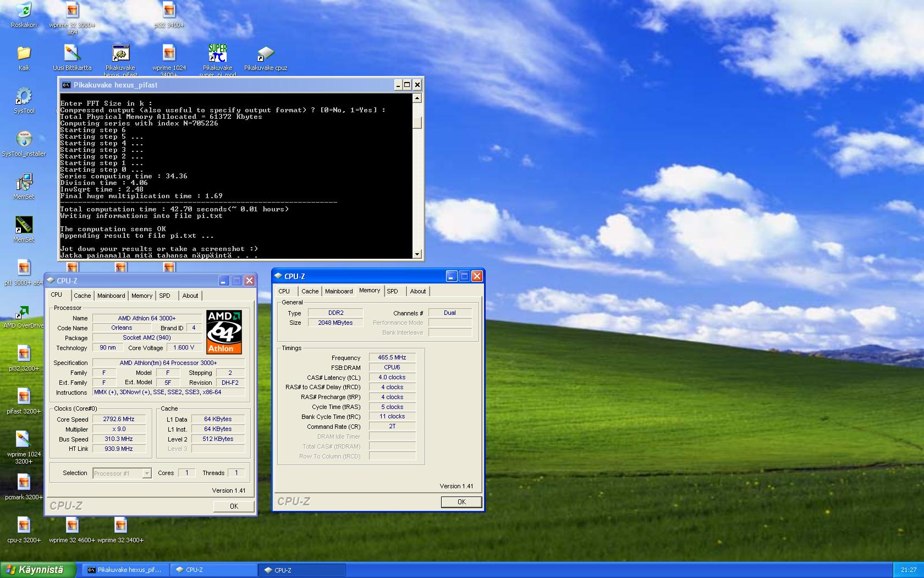Open About tab in left CPU-Z window
The width and height of the screenshot is (924, 578).
coord(190,296)
